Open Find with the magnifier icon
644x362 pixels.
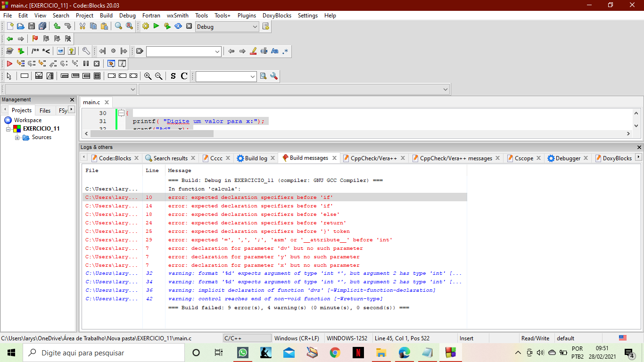click(x=118, y=26)
